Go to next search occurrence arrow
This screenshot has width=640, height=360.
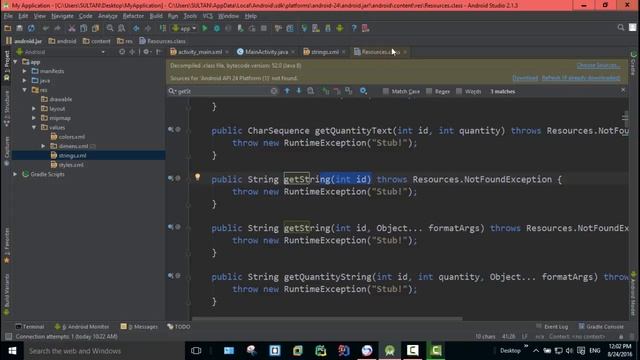(x=299, y=91)
